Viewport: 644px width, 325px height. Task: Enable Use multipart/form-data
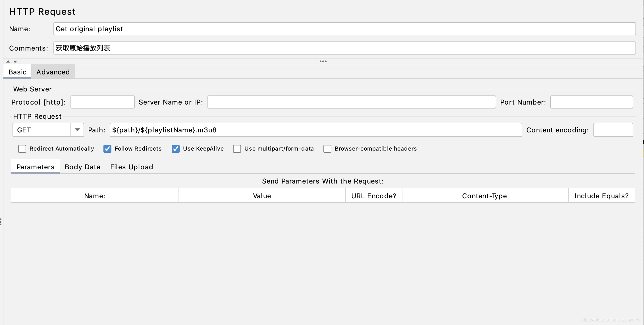(x=237, y=149)
